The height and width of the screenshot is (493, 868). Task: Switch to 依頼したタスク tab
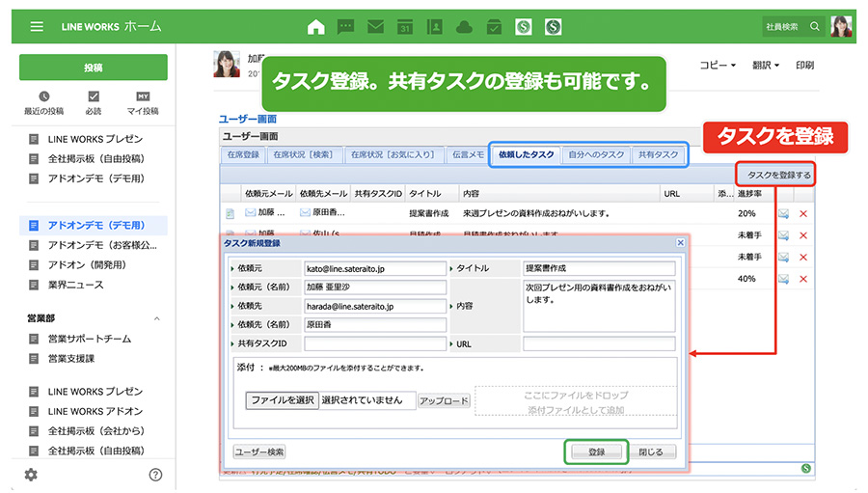coord(526,155)
